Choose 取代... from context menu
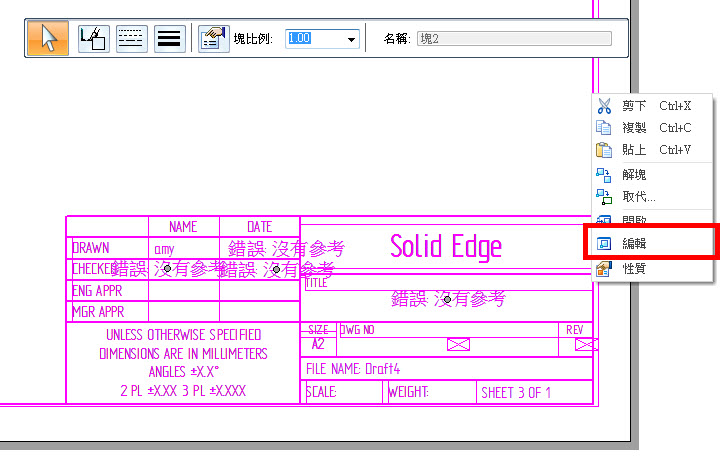This screenshot has height=465, width=725. tap(652, 197)
